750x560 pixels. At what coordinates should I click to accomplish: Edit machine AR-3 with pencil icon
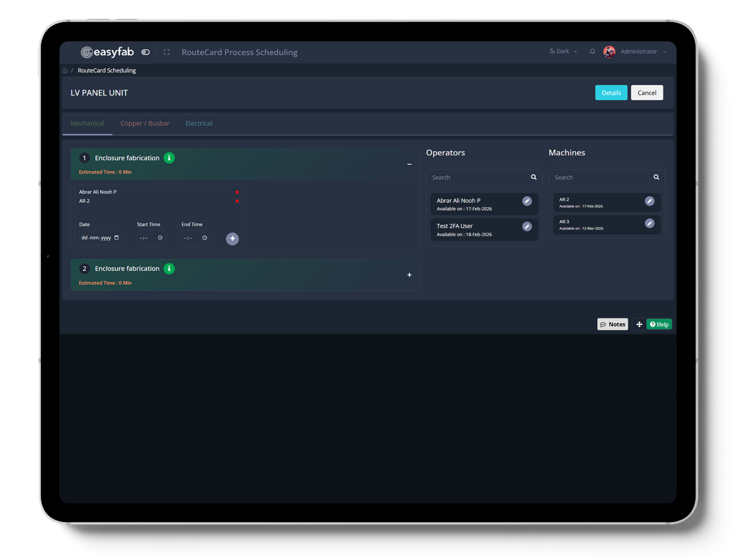[x=649, y=223]
